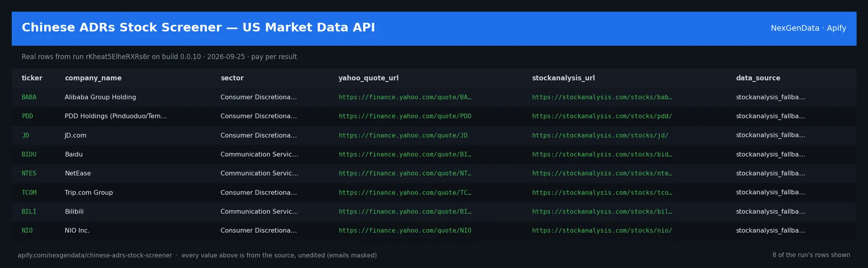Open stockanalysis link ending in nio/
This screenshot has height=268, width=868.
602,230
